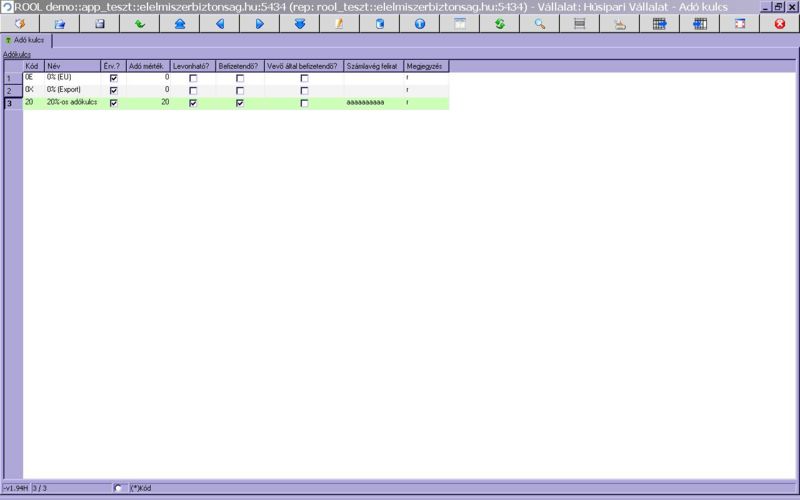The width and height of the screenshot is (800, 500).
Task: Check Vevő által befizetendő? in row 3
Action: [x=304, y=103]
